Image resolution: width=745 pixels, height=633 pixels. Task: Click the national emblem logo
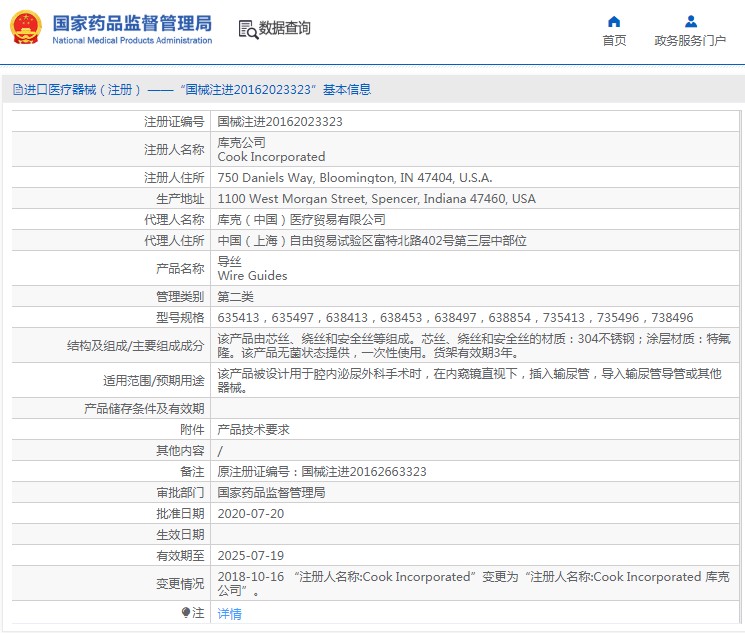pyautogui.click(x=26, y=28)
